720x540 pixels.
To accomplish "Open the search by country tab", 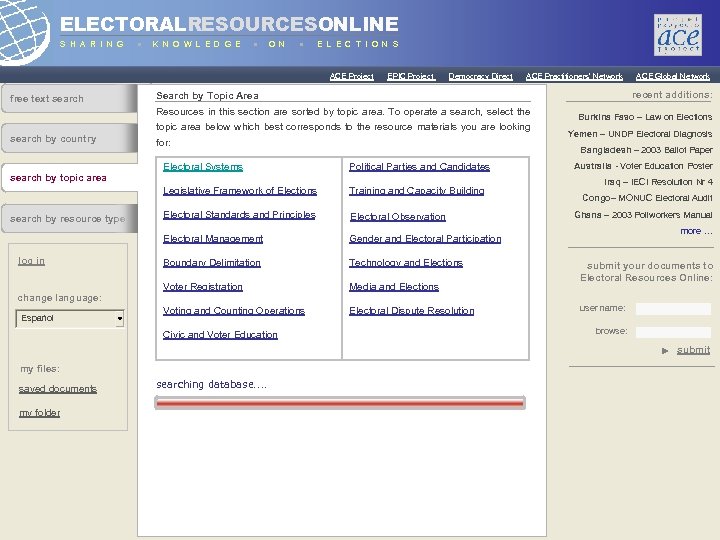I will 69,138.
